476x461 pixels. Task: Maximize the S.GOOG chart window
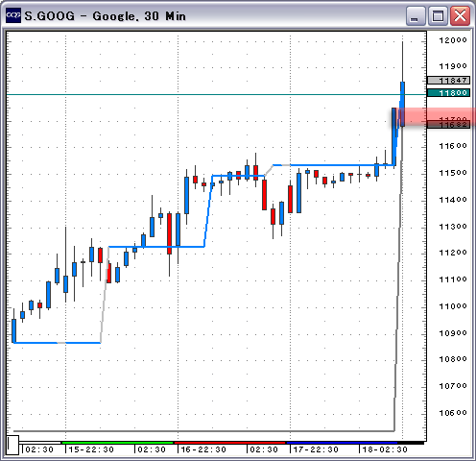(x=438, y=15)
